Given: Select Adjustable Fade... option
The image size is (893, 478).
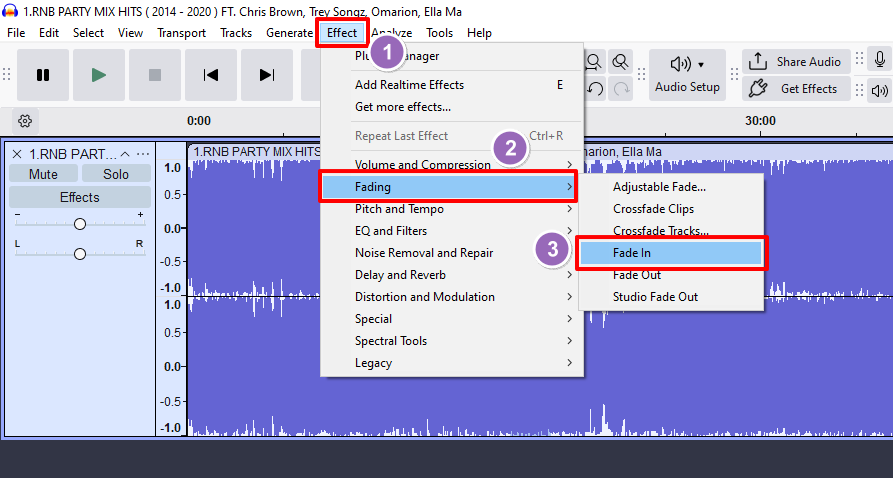Looking at the screenshot, I should pos(671,187).
